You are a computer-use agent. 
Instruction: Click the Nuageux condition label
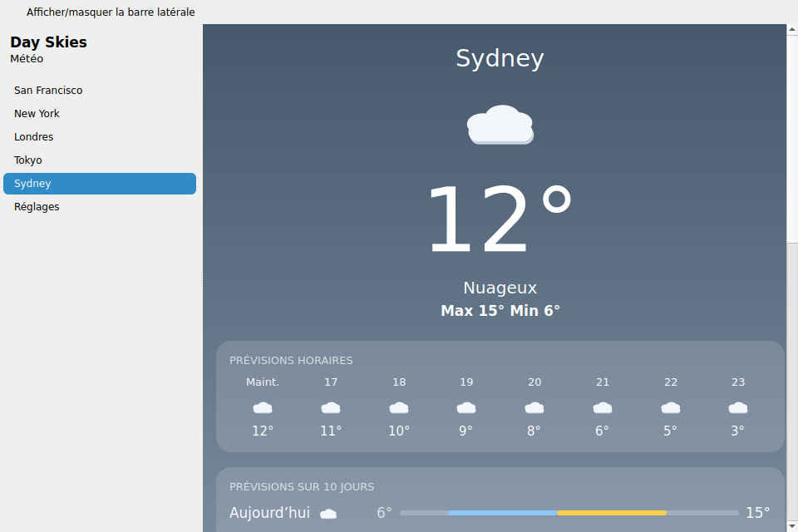click(x=500, y=288)
